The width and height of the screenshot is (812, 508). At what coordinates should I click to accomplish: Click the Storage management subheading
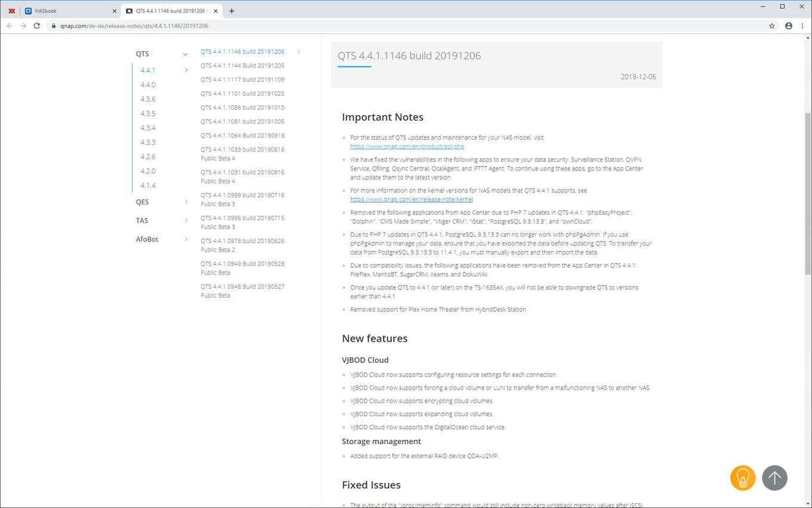click(382, 441)
